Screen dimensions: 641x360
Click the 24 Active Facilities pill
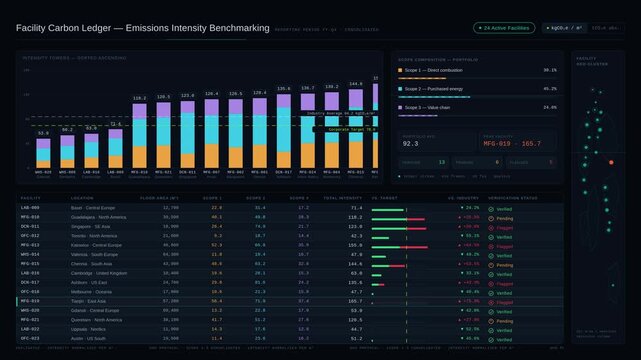[x=504, y=28]
